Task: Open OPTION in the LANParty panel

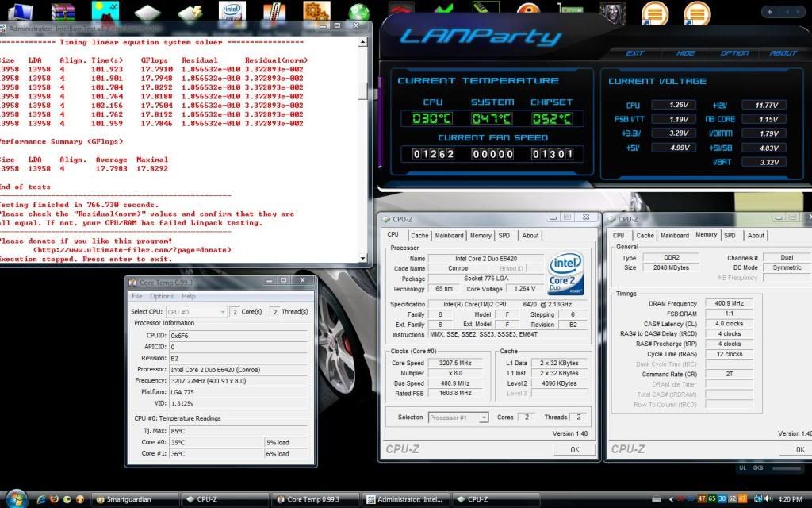Action: (734, 53)
